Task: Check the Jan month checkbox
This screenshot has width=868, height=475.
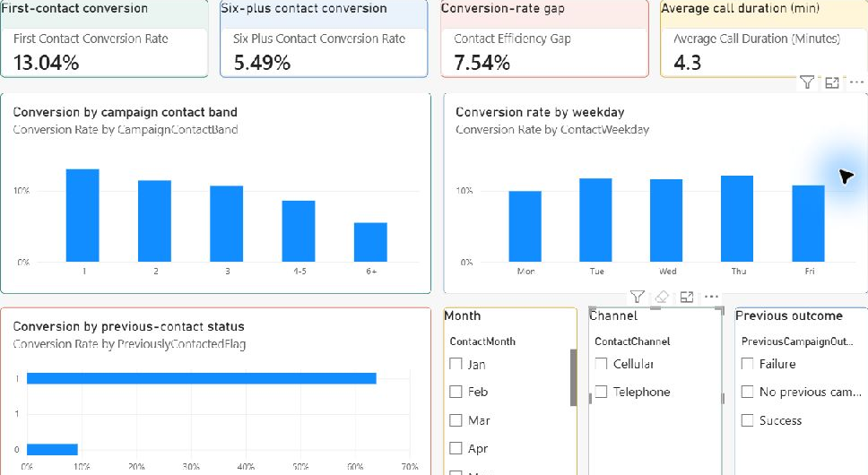Action: coord(456,364)
